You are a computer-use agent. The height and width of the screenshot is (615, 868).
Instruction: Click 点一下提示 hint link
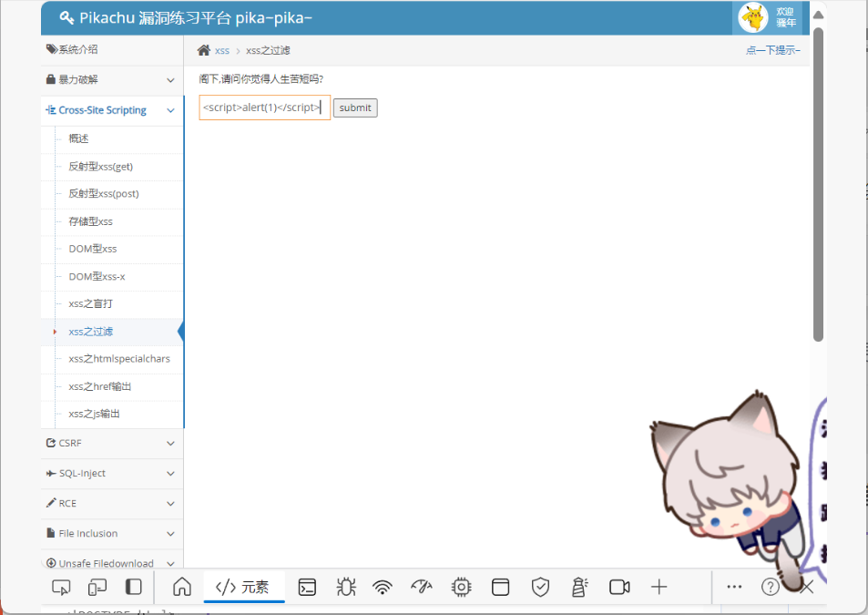[772, 50]
